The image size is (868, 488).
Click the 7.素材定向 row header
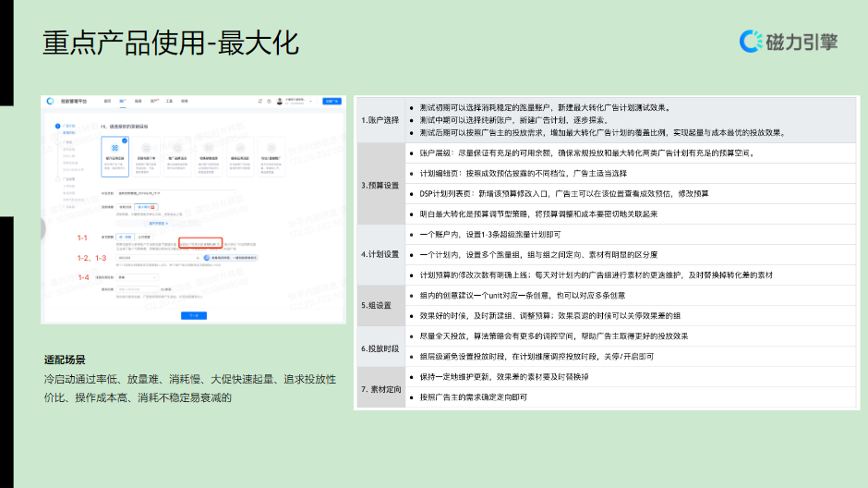coord(380,389)
